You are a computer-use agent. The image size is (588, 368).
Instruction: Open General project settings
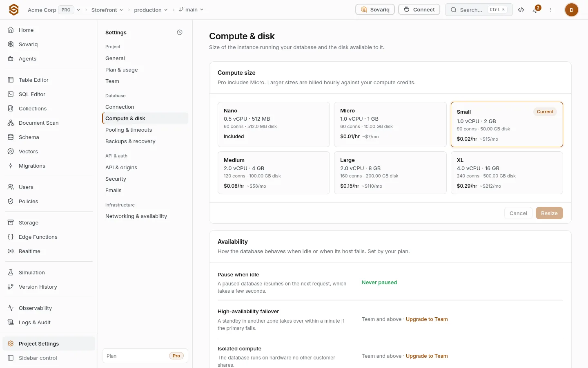coord(145,58)
